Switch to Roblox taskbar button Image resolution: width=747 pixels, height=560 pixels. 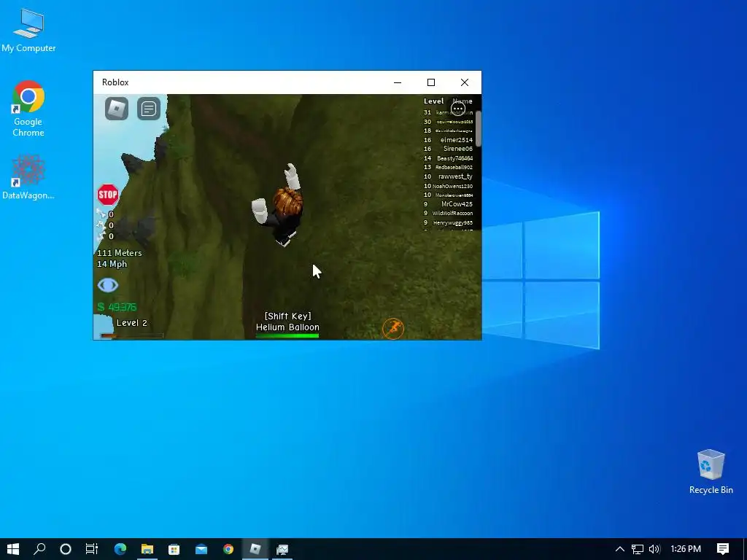[255, 549]
